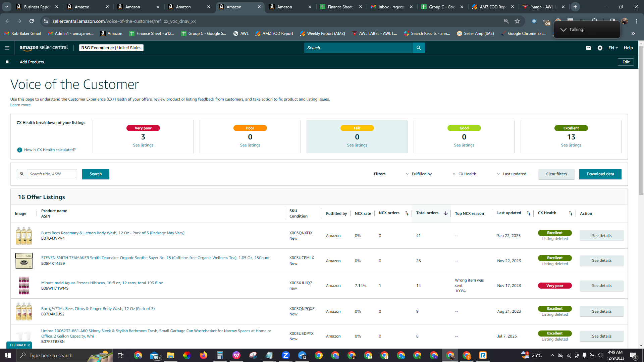644x362 pixels.
Task: Open Calculator from the taskbar
Action: point(220,355)
